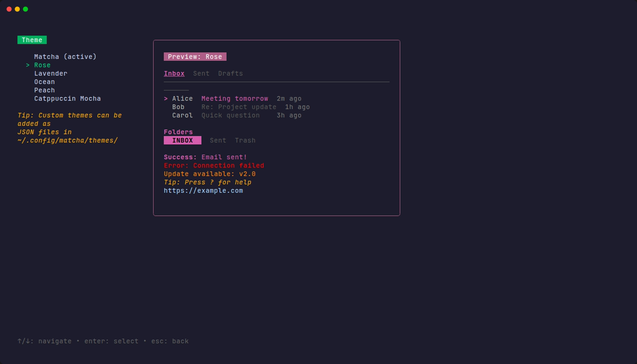The height and width of the screenshot is (364, 637).
Task: Choose the Lavender theme
Action: [x=51, y=73]
